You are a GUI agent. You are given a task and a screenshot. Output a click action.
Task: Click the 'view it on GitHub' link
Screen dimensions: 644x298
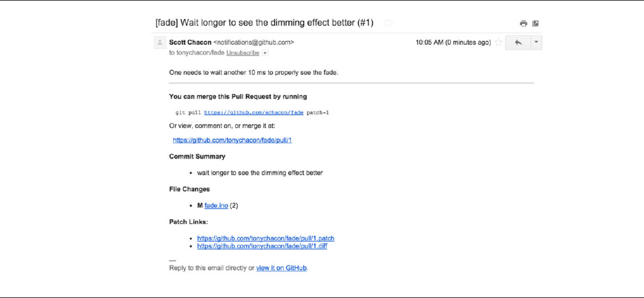[x=282, y=268]
